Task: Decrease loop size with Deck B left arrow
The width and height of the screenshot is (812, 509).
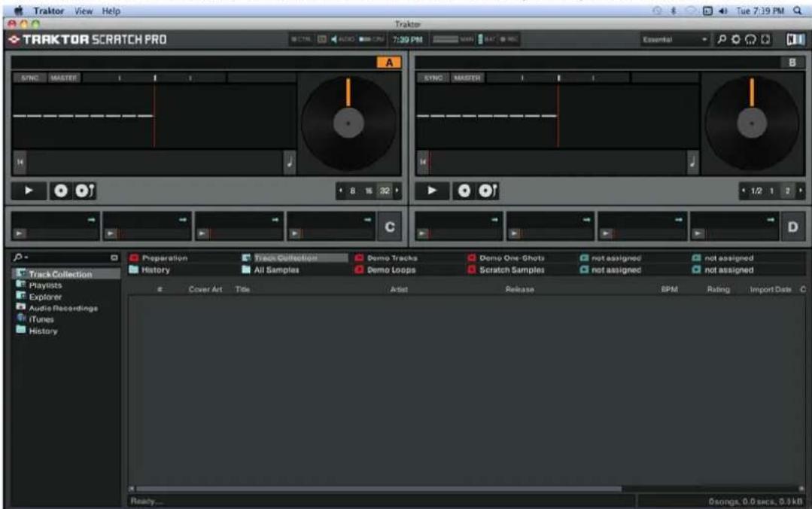Action: [744, 190]
